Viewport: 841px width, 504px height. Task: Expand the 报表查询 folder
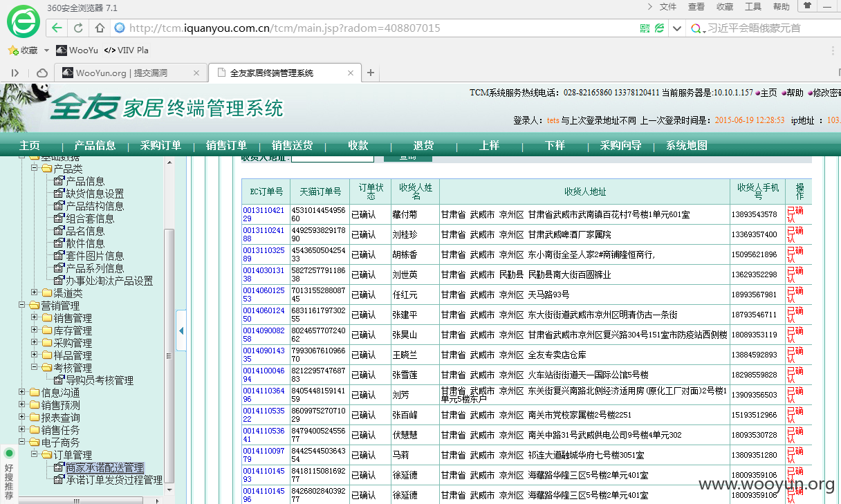point(22,418)
